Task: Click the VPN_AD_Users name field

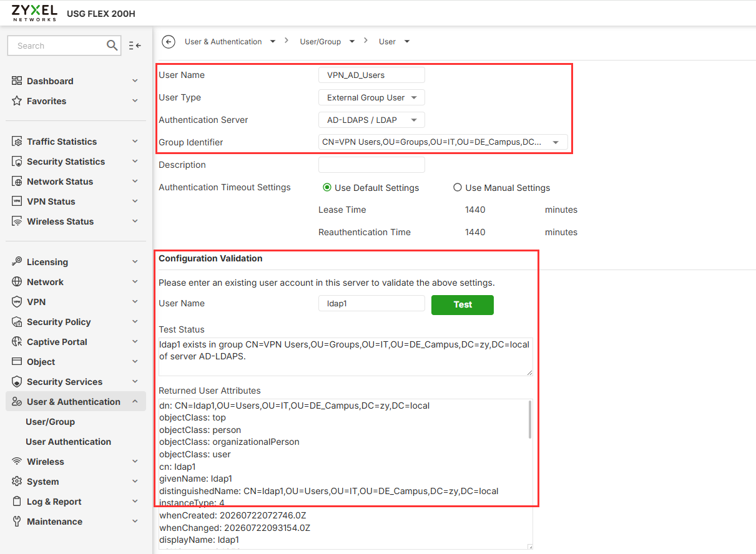Action: click(371, 75)
